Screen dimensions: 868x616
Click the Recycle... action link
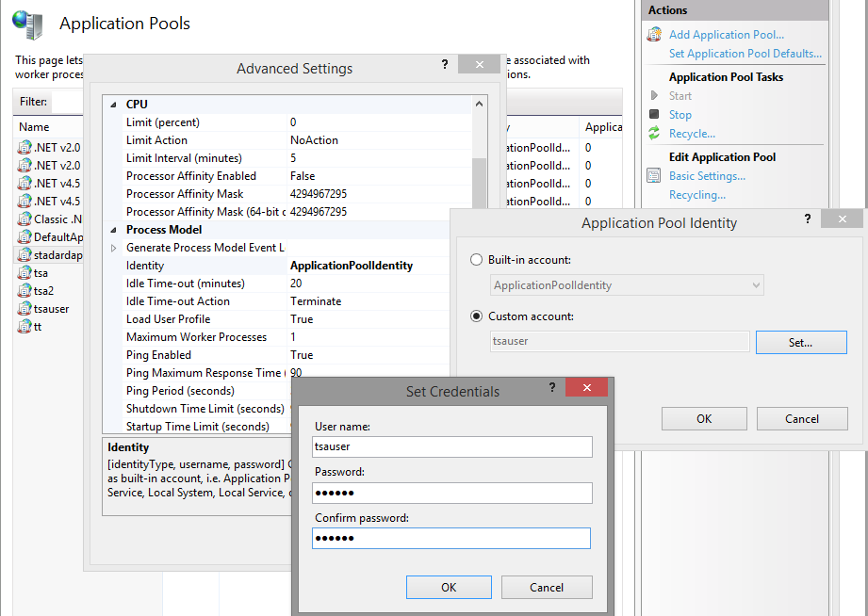coord(692,134)
